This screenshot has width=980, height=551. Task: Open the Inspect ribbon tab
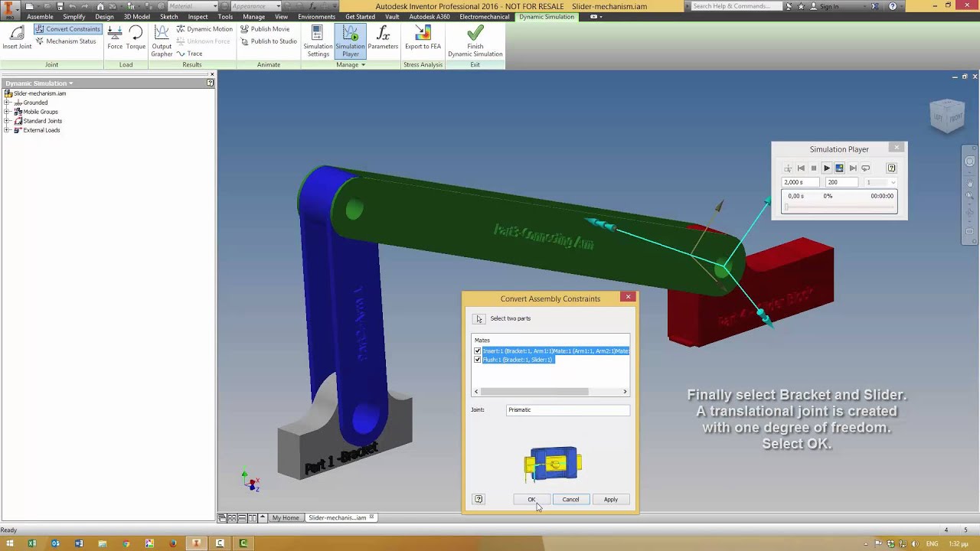pos(198,17)
